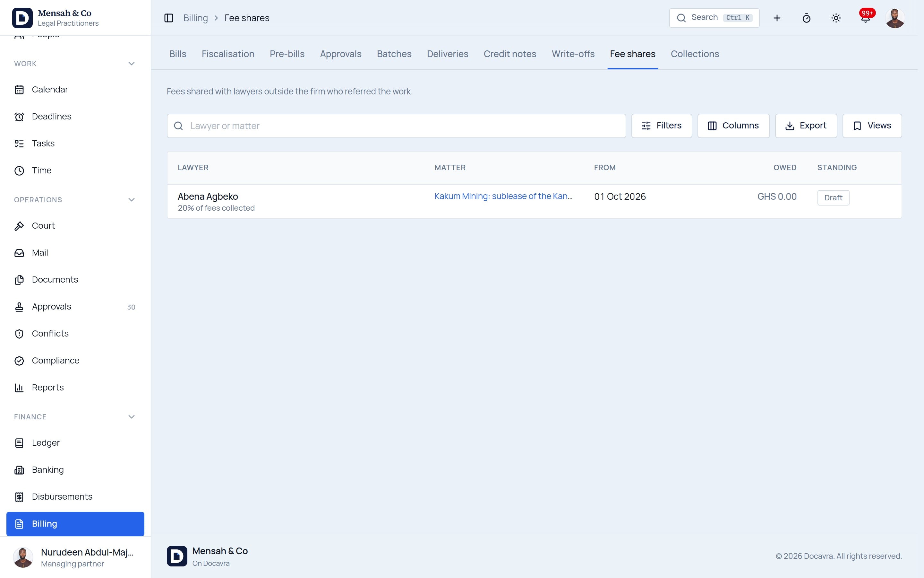Click the Billing breadcrumb link
Image resolution: width=924 pixels, height=578 pixels.
pos(195,18)
